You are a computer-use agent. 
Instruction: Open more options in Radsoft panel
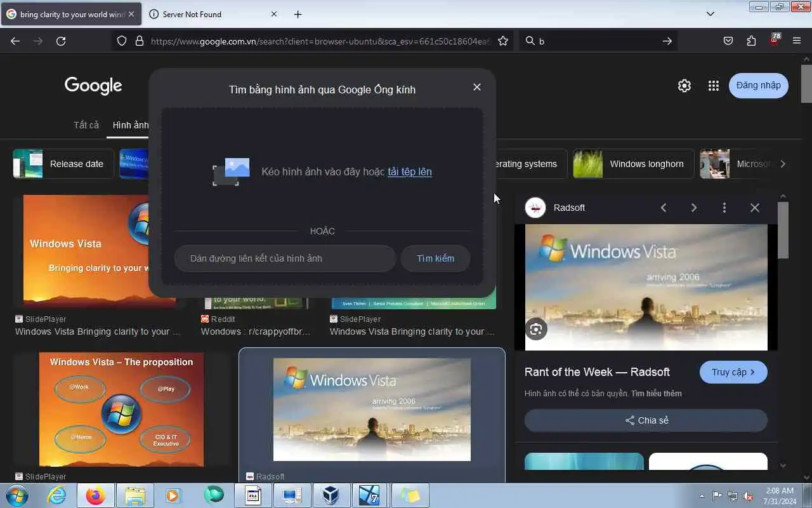(724, 208)
